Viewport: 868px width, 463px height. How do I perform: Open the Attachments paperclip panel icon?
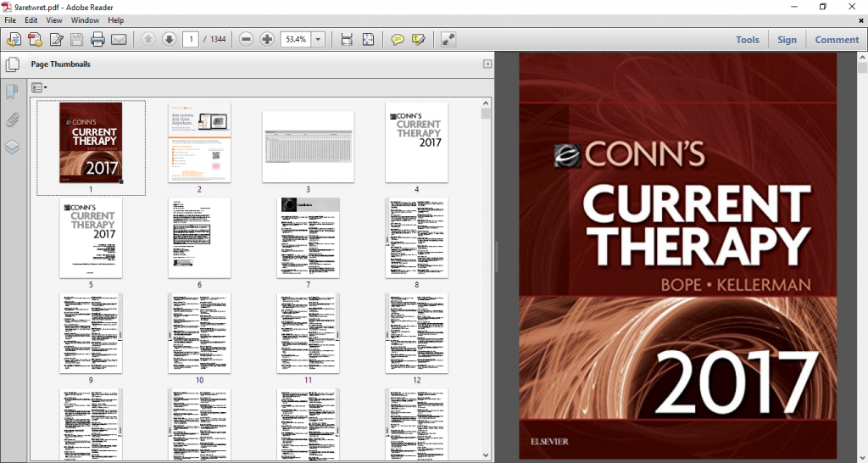12,119
